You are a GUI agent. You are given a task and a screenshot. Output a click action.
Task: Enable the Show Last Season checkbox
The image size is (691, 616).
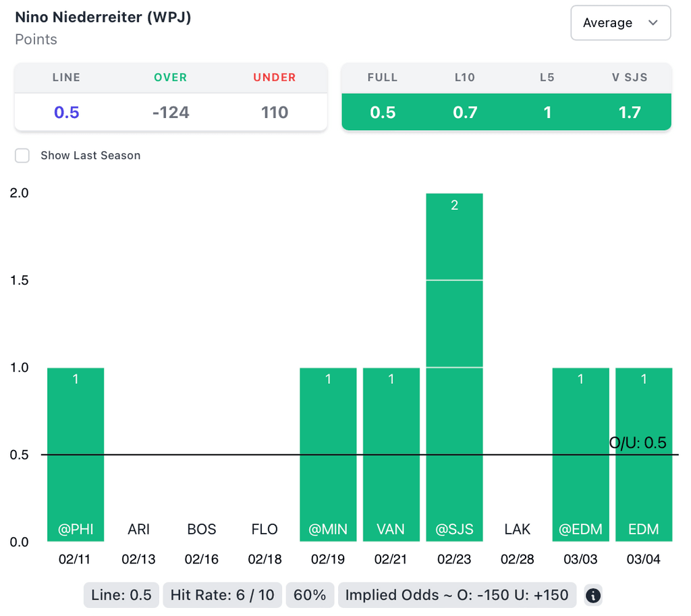pos(22,156)
